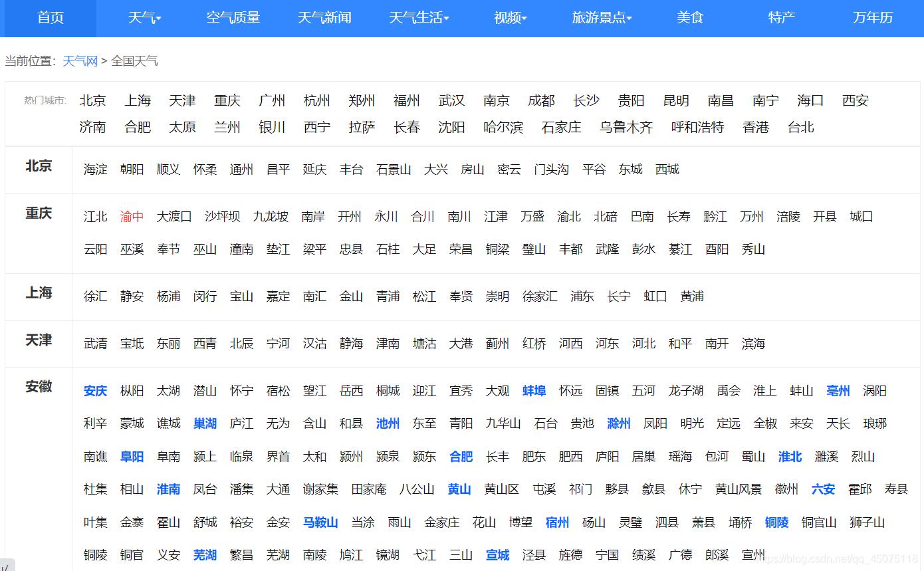Switch to the 美食 section
This screenshot has width=924, height=571.
click(x=689, y=18)
